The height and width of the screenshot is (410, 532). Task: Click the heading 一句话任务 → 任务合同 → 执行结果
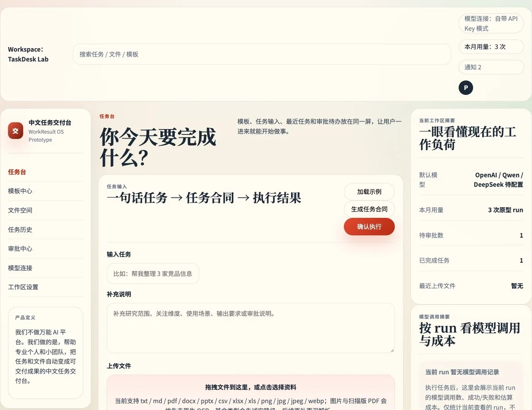click(204, 198)
